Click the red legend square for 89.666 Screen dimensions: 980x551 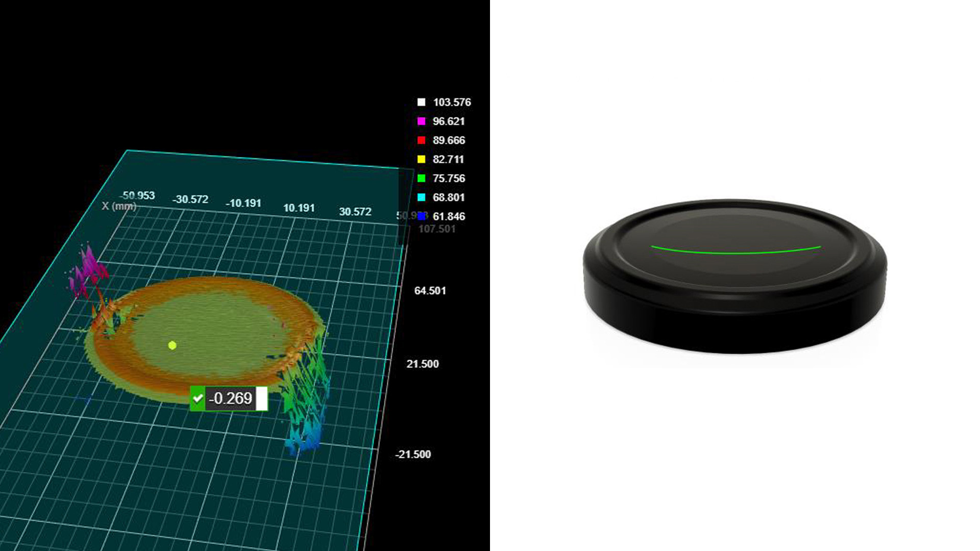click(421, 140)
